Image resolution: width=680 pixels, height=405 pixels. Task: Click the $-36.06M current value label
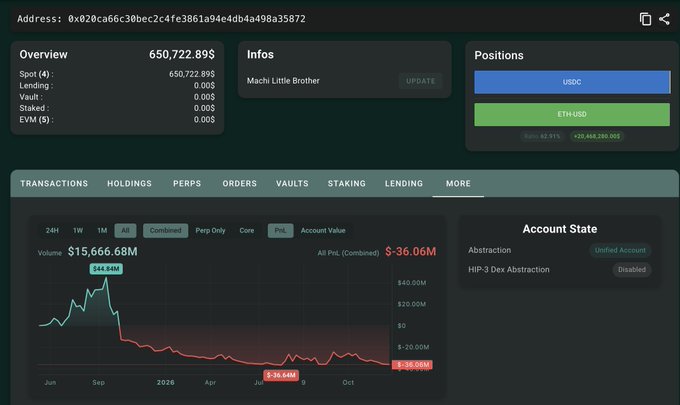click(412, 365)
